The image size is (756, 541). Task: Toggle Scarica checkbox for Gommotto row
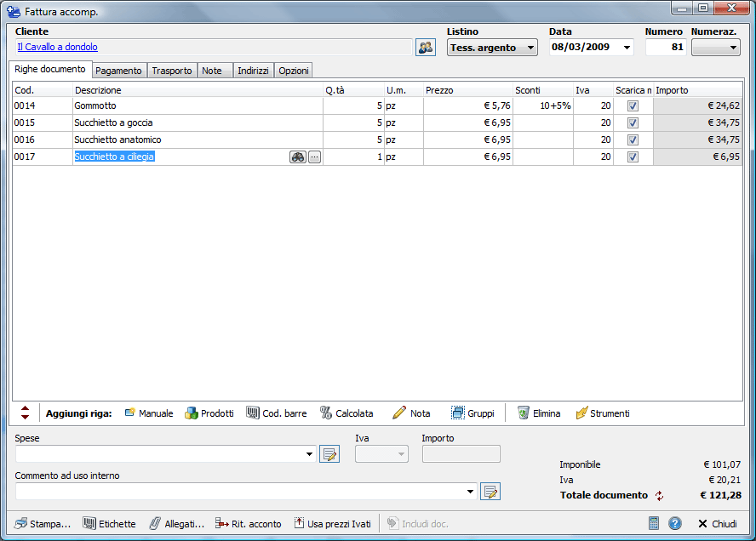[633, 106]
